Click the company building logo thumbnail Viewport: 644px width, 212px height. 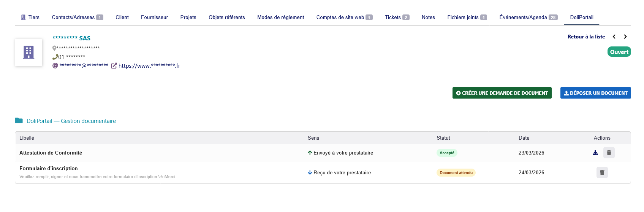click(28, 53)
